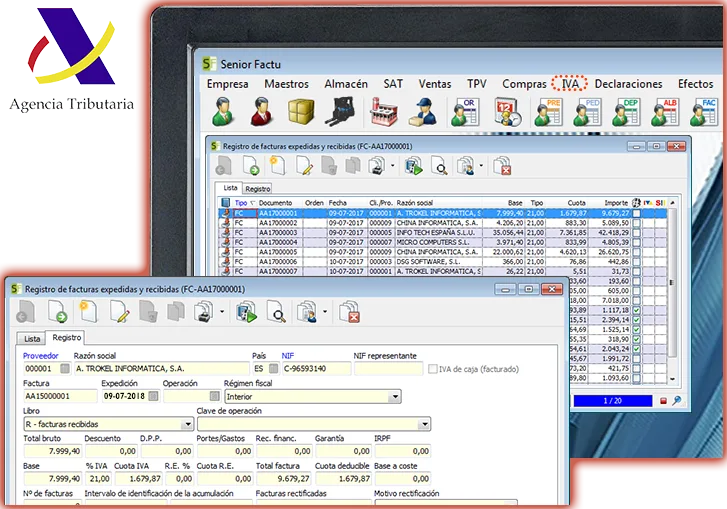This screenshot has width=727, height=509.
Task: Open the Artículos yellow boxes icon
Action: click(301, 112)
